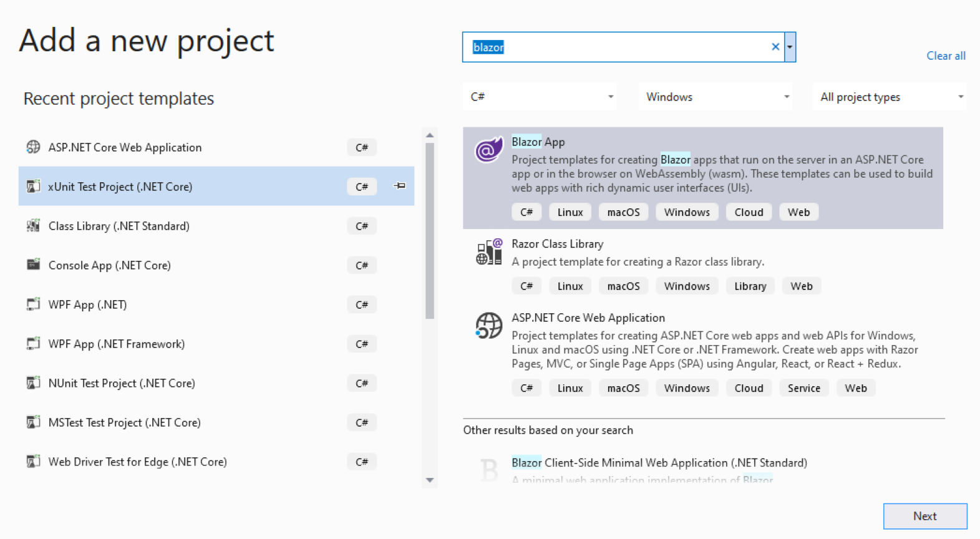
Task: Select MSTest Test Project (.NET Core) template
Action: 216,422
